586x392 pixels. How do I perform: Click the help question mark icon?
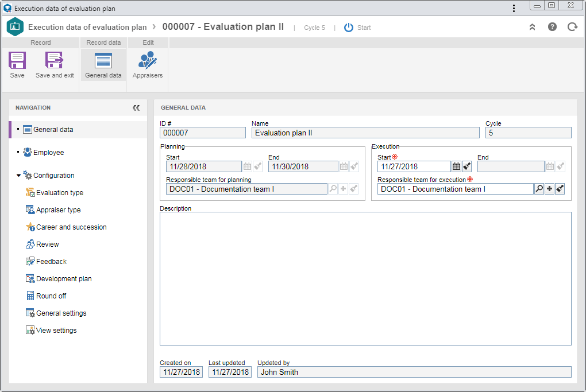point(552,27)
